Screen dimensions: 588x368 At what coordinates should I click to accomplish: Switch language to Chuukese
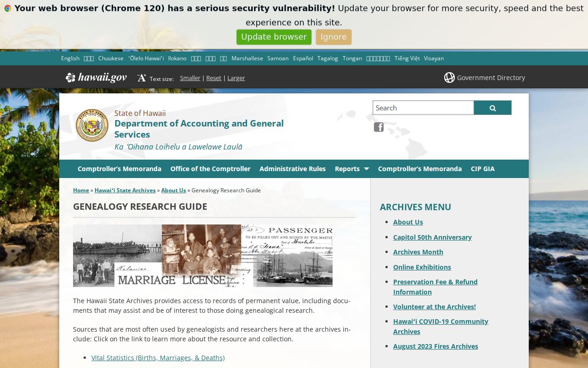tap(111, 58)
